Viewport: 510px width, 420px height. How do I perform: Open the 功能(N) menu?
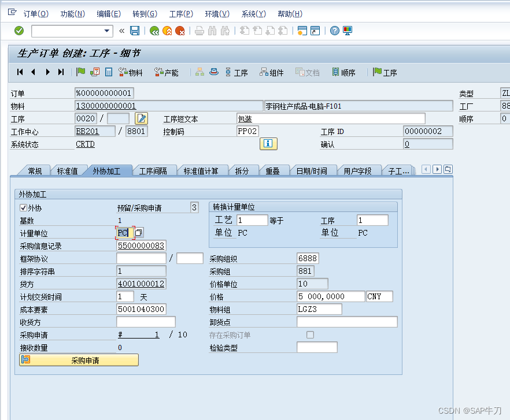pyautogui.click(x=72, y=14)
